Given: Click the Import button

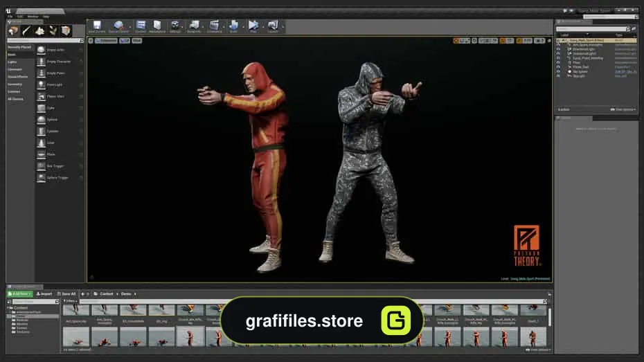Looking at the screenshot, I should click(44, 294).
